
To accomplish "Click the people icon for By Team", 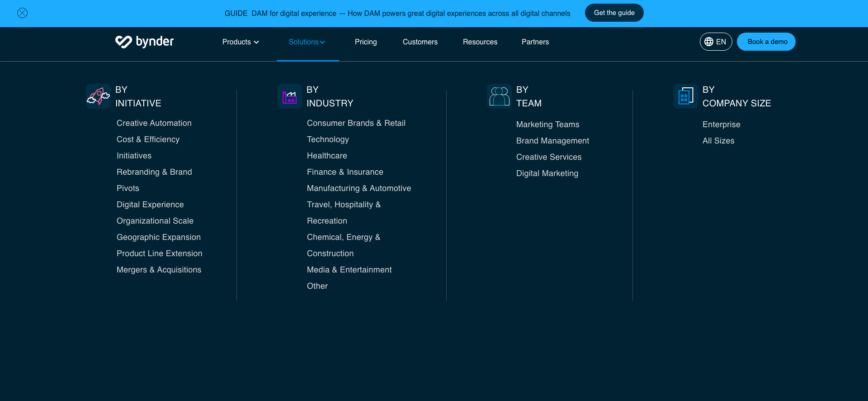I will (499, 96).
